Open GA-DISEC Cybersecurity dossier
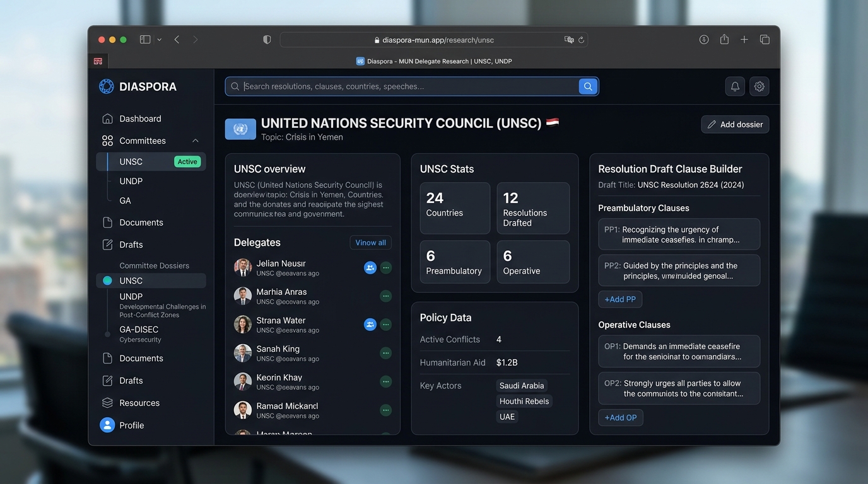868x484 pixels. click(x=140, y=334)
